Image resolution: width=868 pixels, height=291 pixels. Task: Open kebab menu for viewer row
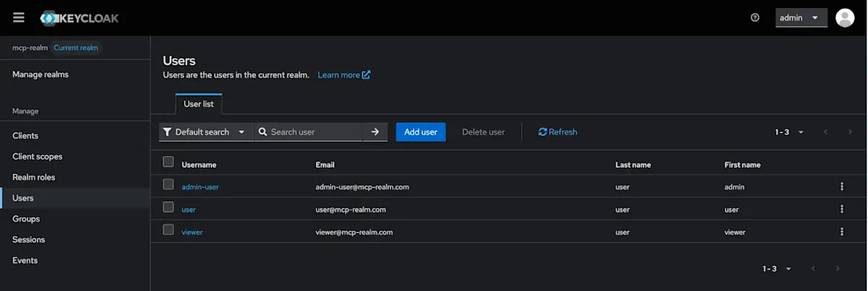click(x=842, y=232)
